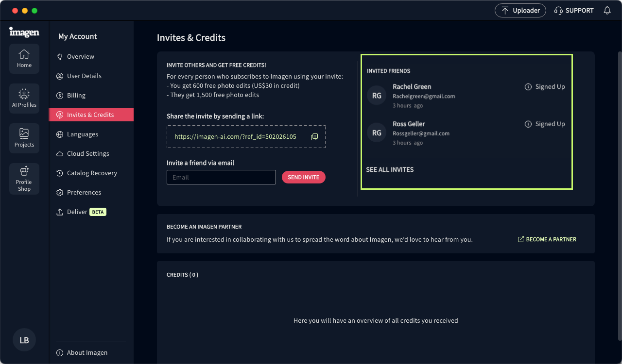
Task: Open the Profile Shop
Action: 24,179
